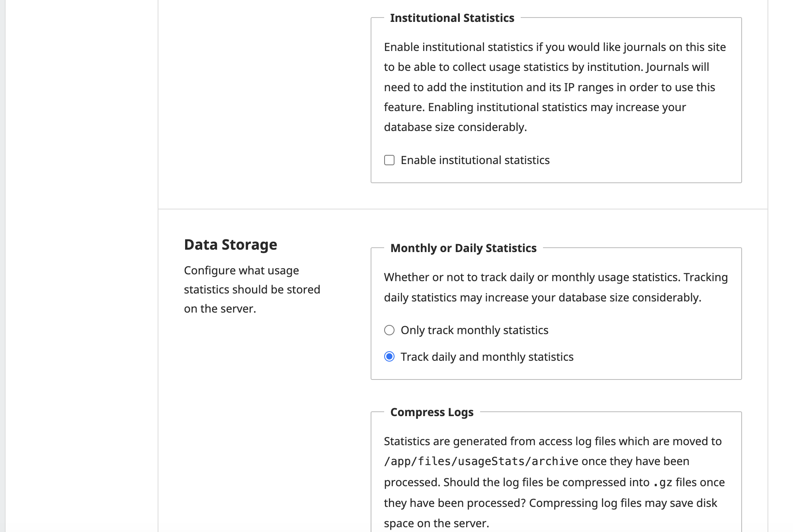Click the paragraph starting 'Whether or not to track'
Image resolution: width=793 pixels, height=532 pixels.
[x=556, y=287]
